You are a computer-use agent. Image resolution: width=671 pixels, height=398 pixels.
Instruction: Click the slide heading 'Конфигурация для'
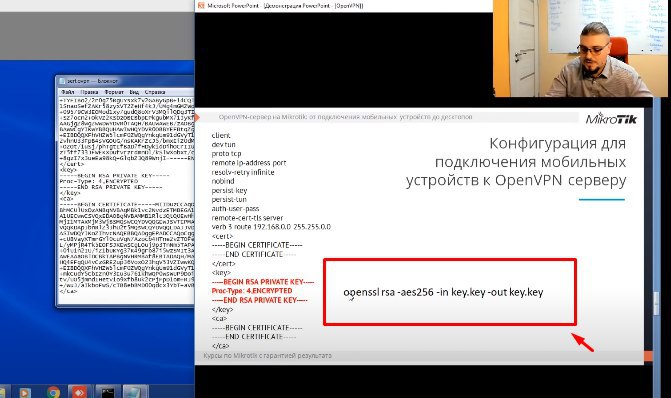(x=558, y=143)
